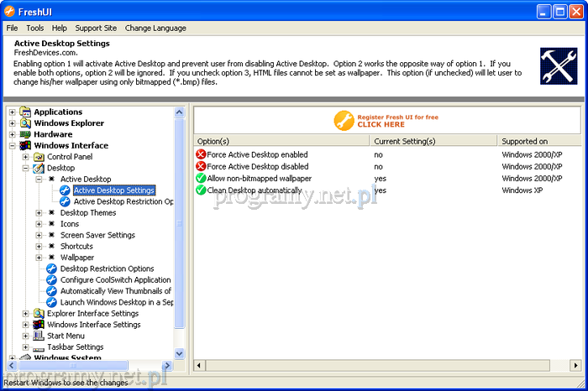
Task: Toggle Allow non-bitmapped wallpaper status icon
Action: pos(201,179)
